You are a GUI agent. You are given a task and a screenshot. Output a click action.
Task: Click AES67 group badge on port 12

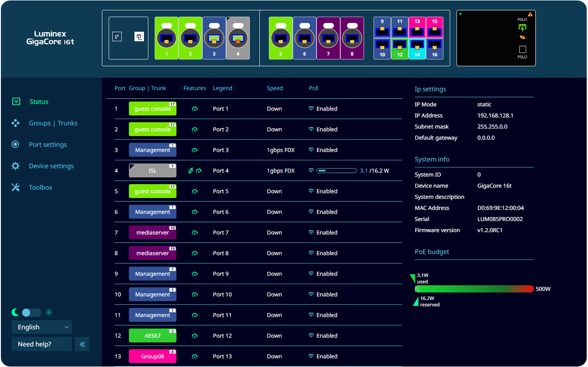pyautogui.click(x=153, y=336)
